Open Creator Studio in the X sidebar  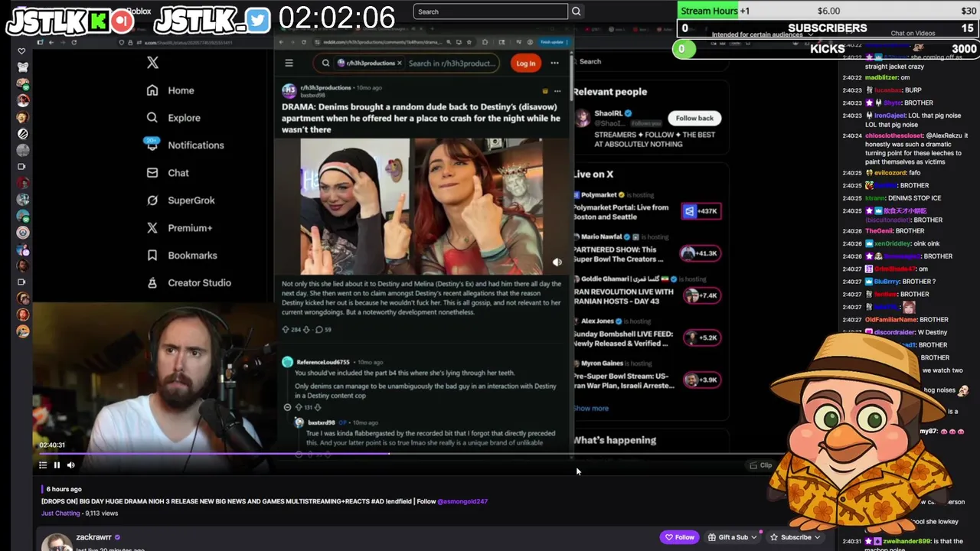coord(189,283)
